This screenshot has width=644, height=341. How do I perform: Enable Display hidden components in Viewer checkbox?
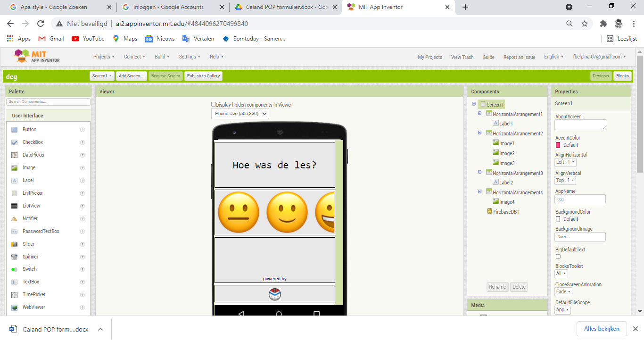tap(213, 104)
